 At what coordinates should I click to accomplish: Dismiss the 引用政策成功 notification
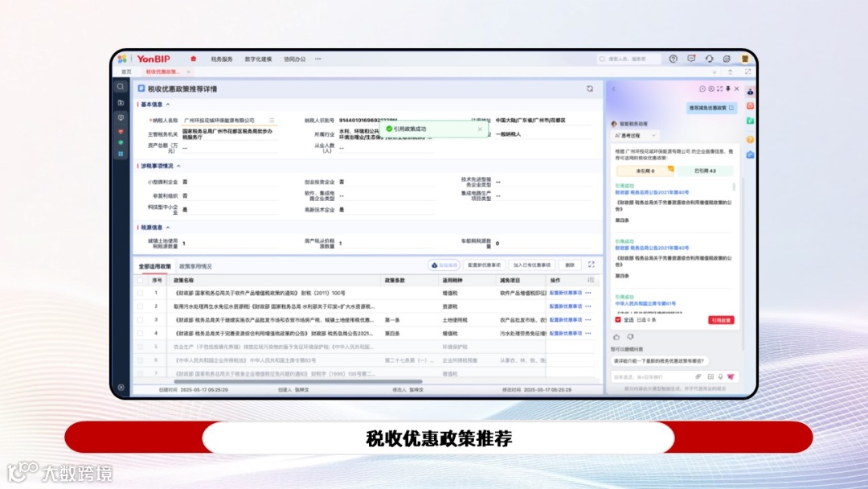coord(479,129)
